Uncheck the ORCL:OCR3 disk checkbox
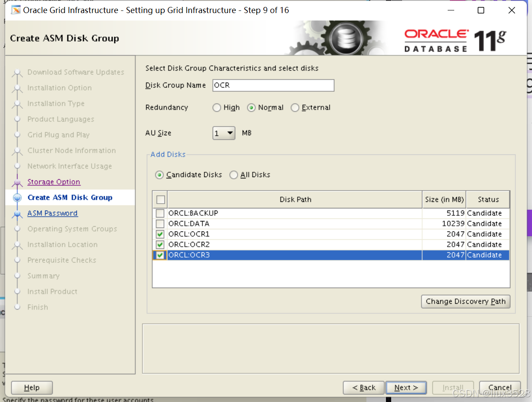This screenshot has height=402, width=532. click(x=160, y=255)
